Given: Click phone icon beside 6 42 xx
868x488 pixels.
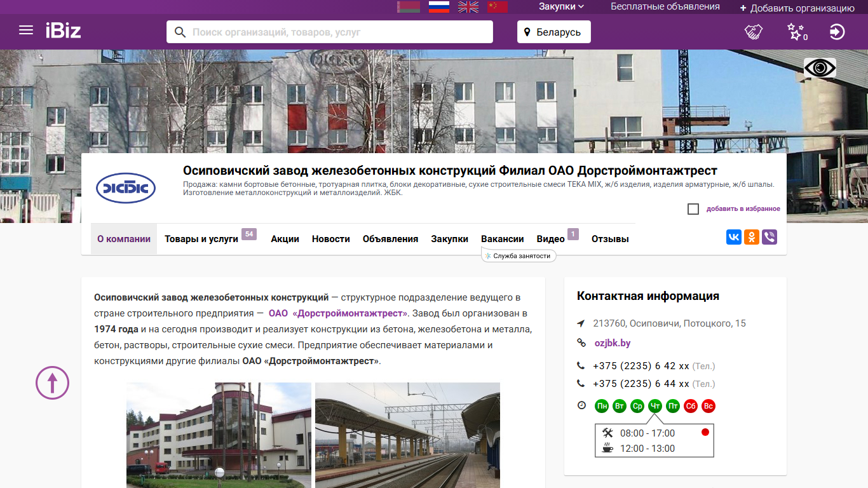Looking at the screenshot, I should pos(581,366).
